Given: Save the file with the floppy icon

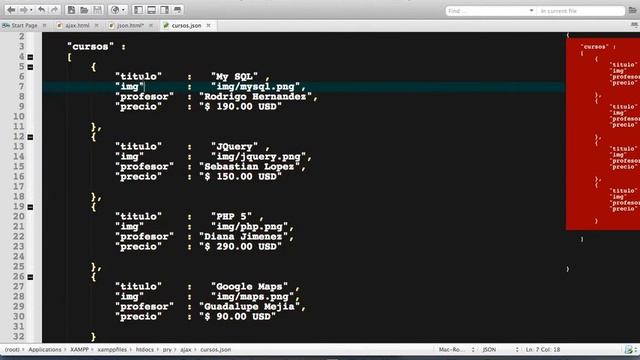Looking at the screenshot, I should [97, 10].
